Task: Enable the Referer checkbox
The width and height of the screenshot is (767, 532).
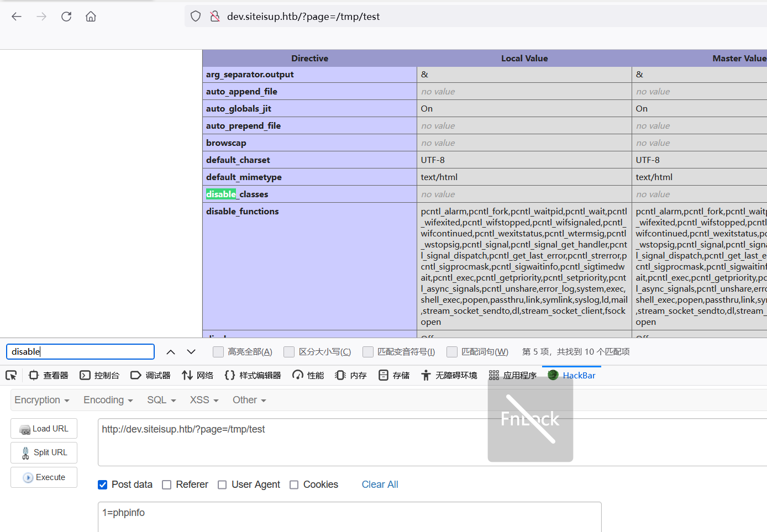Action: pyautogui.click(x=166, y=484)
